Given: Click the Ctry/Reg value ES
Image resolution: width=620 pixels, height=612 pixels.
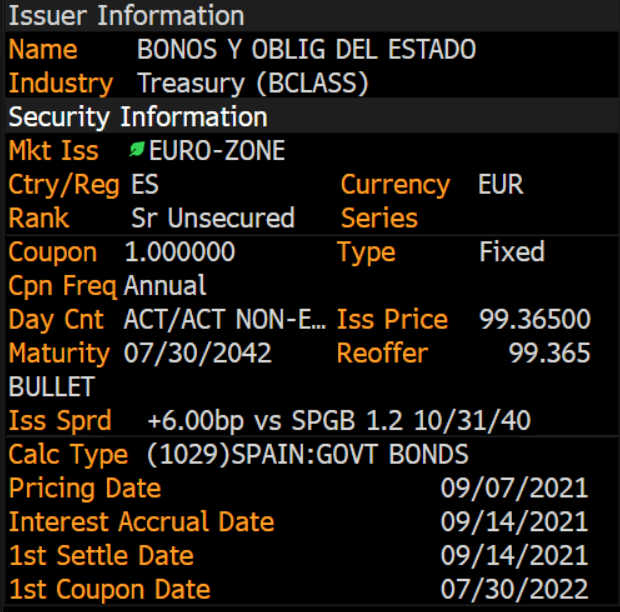Looking at the screenshot, I should click(x=145, y=184).
